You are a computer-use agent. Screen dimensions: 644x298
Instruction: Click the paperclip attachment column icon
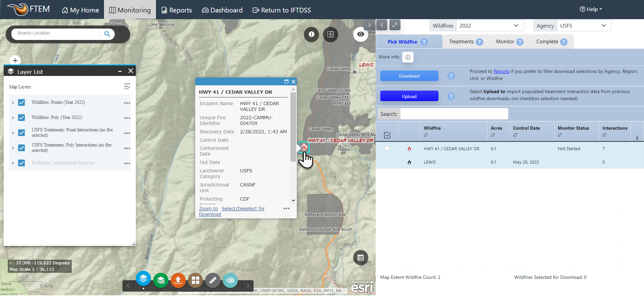637,138
